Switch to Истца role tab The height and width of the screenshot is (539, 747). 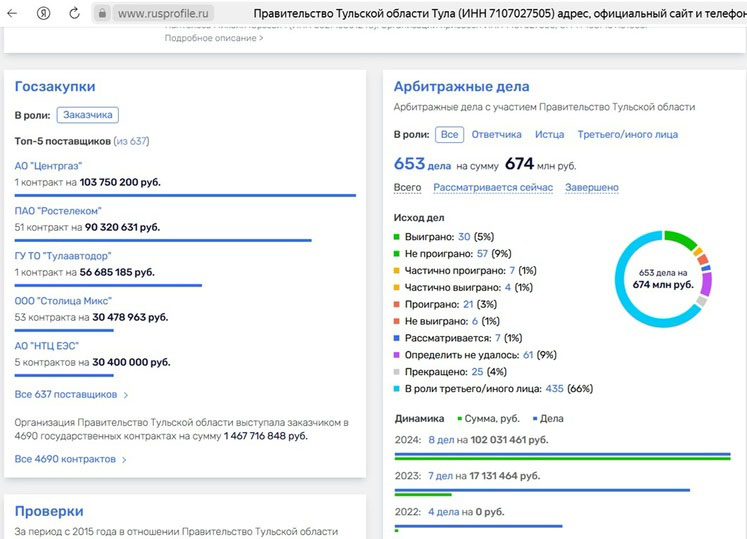[x=549, y=134]
